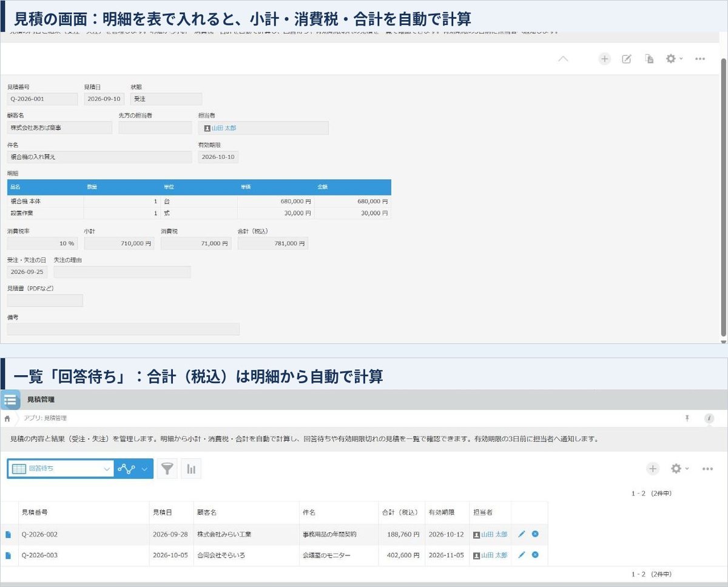The width and height of the screenshot is (728, 587).
Task: Go to the portal via the home icon
Action: (x=7, y=418)
